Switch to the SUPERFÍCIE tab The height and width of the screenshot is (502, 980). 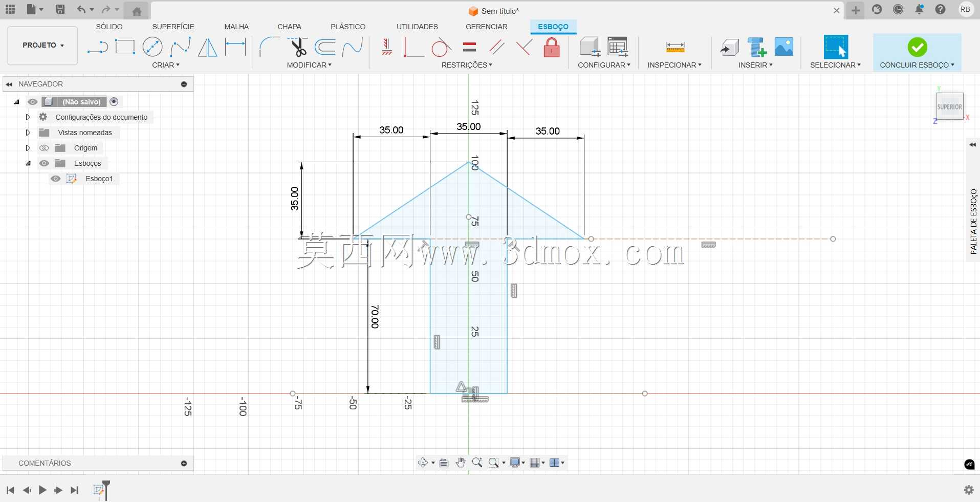tap(173, 27)
